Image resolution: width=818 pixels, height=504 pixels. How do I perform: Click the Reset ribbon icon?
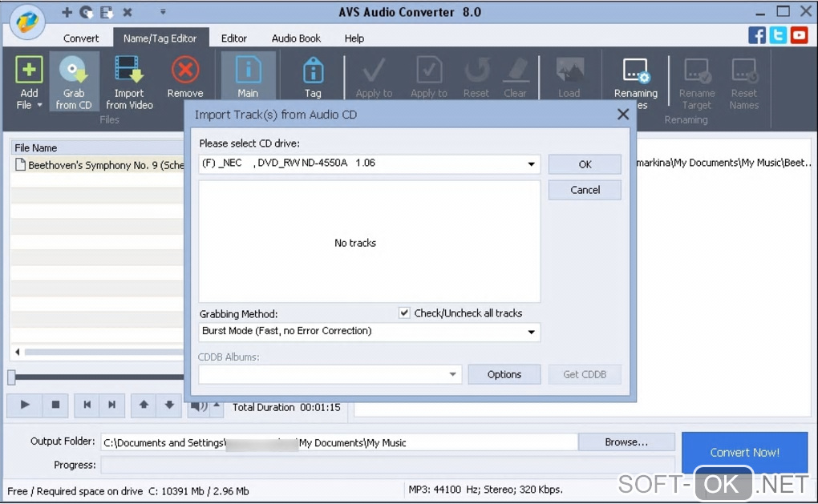click(476, 71)
